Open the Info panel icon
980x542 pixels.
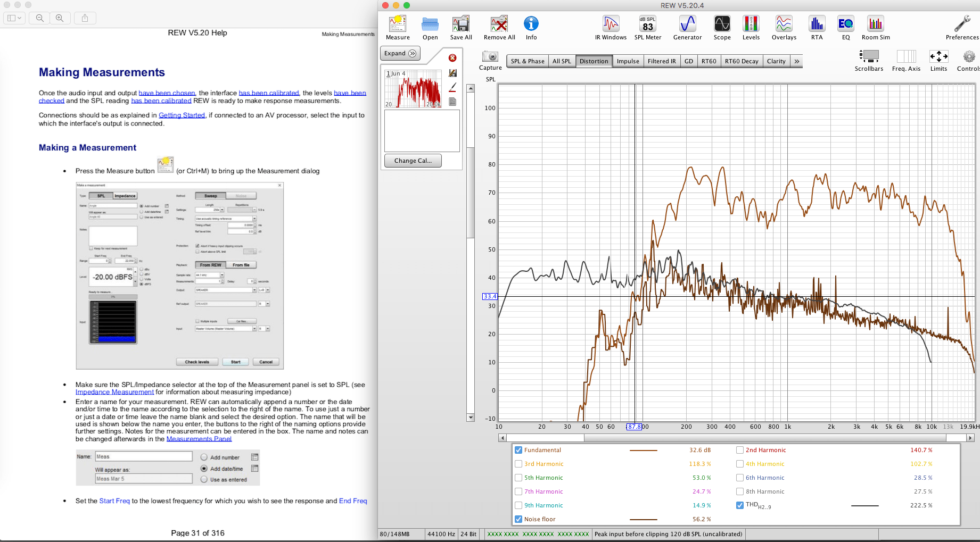pyautogui.click(x=531, y=28)
